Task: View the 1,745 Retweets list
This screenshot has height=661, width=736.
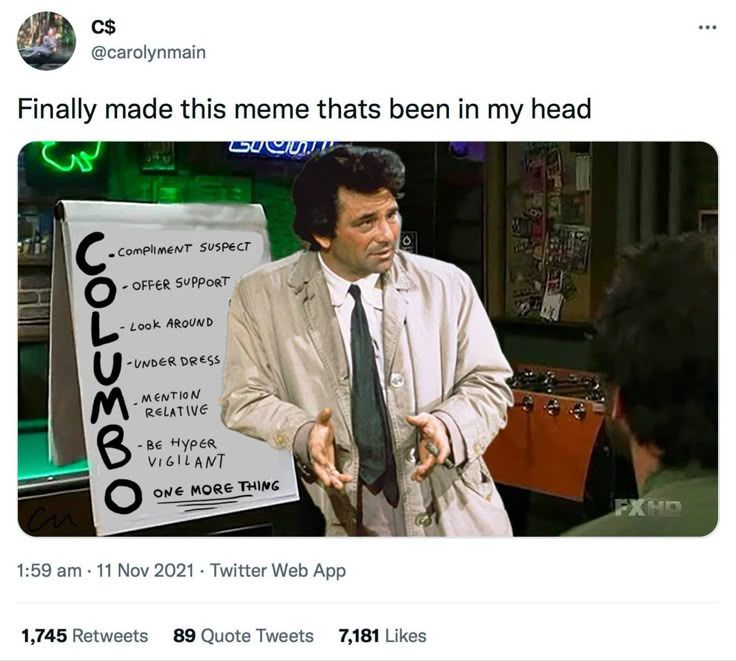Action: (84, 636)
